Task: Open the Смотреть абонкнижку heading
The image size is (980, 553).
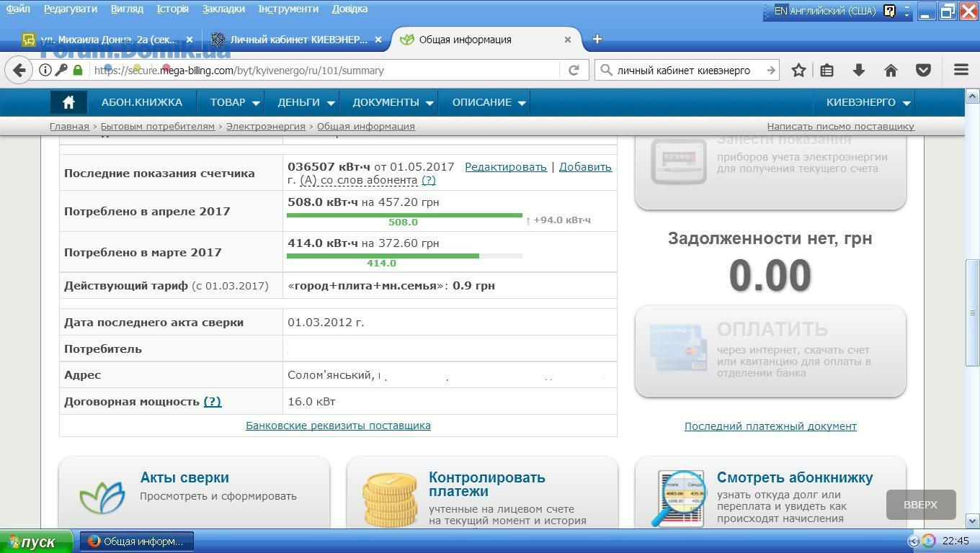Action: (x=795, y=477)
